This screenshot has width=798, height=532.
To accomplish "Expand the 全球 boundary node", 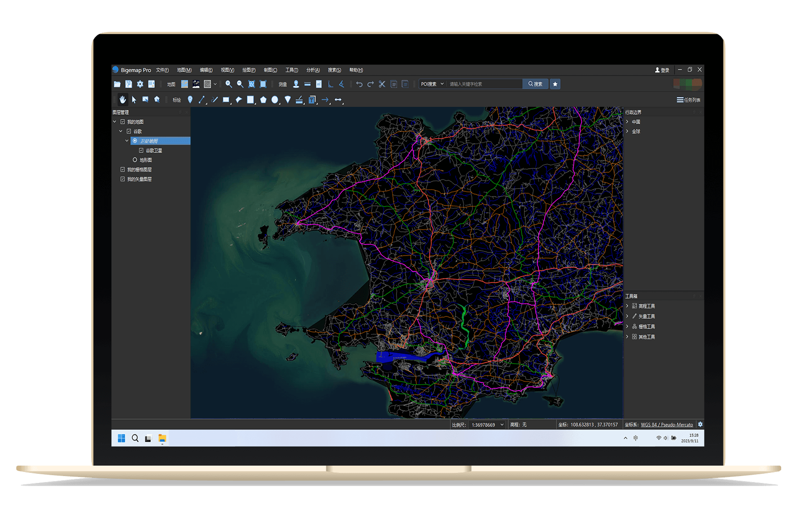I will (627, 131).
